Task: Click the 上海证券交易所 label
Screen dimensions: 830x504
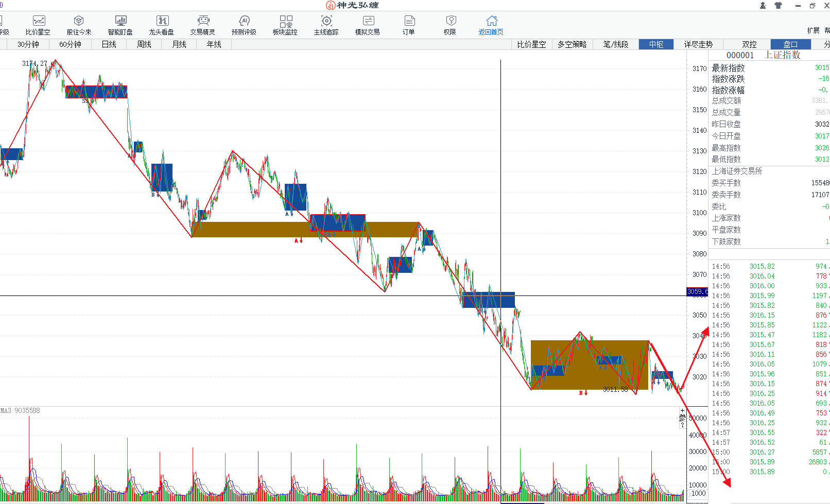Action: [x=737, y=171]
